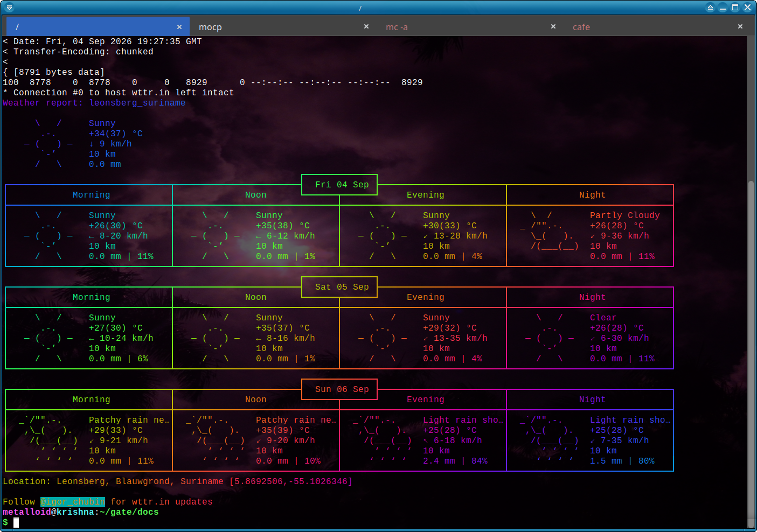Open the window menu icon in title bar
The image size is (757, 532).
[x=9, y=8]
